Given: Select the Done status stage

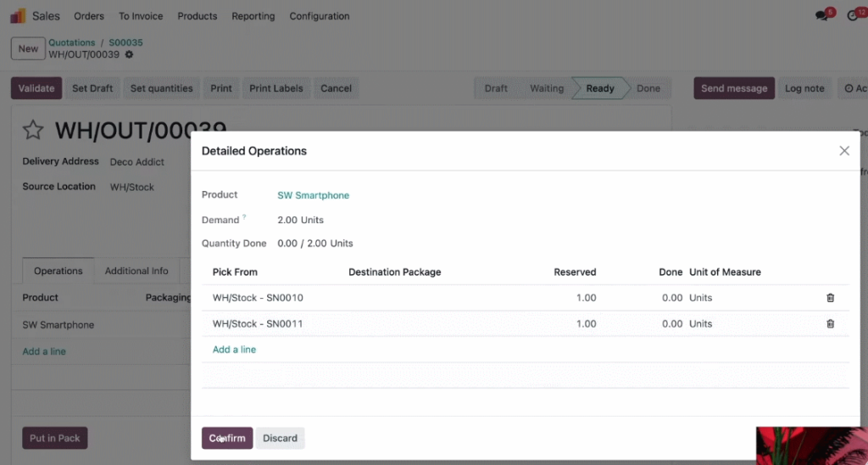Looking at the screenshot, I should pos(648,88).
